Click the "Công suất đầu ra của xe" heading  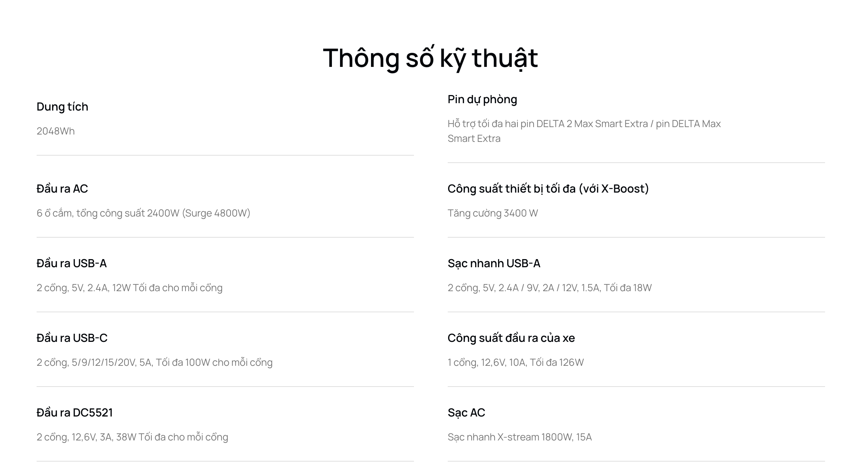511,338
